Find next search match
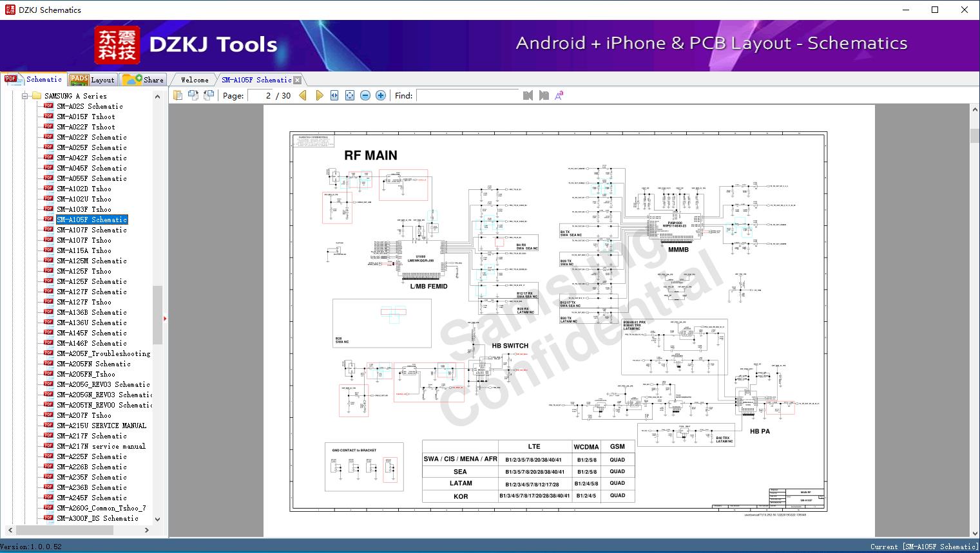 [544, 95]
